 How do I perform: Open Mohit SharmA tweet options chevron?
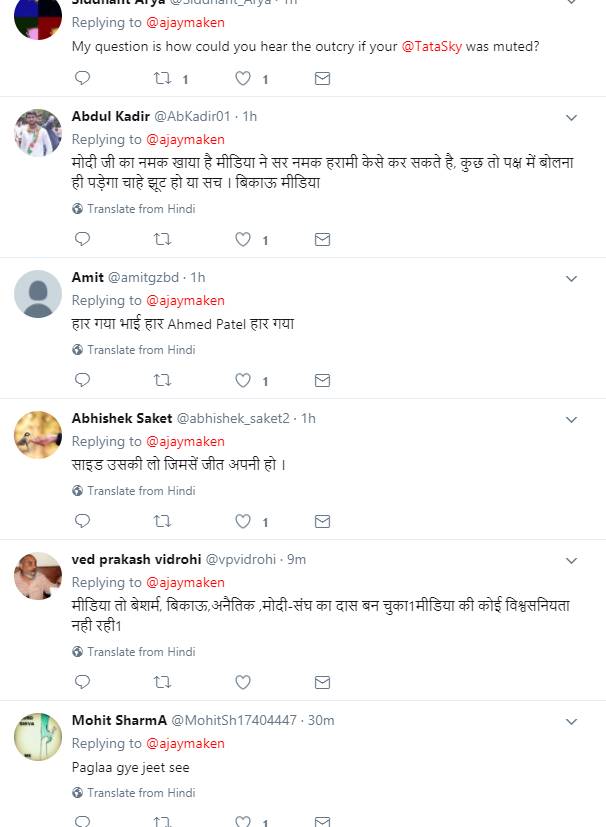click(x=571, y=721)
